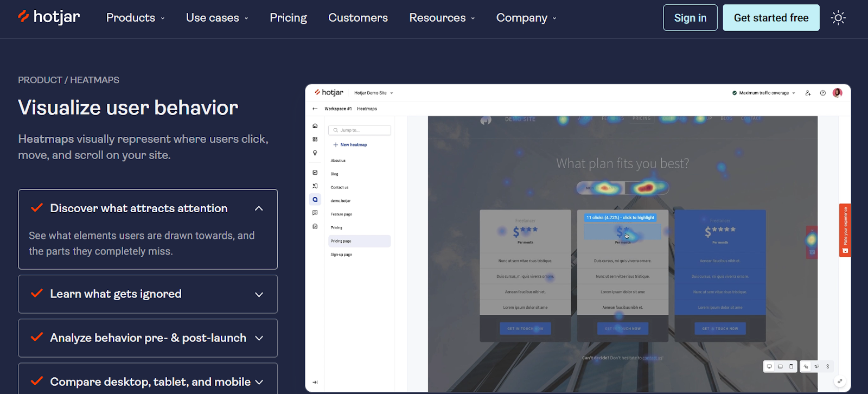Click the Hotjar logo inside the demo app
Screen dimensions: 868x394
pos(329,93)
